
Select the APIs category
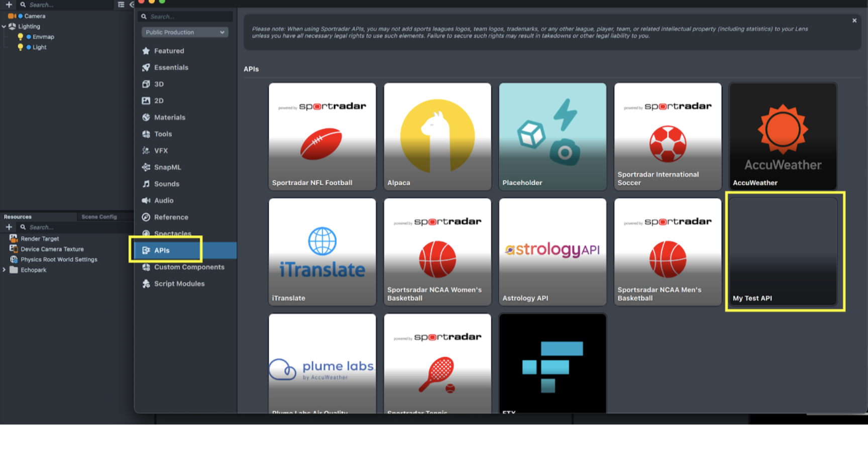click(x=185, y=250)
